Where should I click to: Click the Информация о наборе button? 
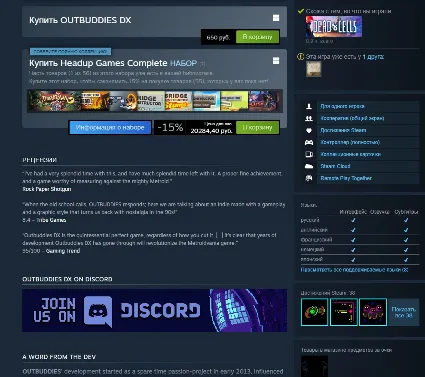(x=110, y=128)
